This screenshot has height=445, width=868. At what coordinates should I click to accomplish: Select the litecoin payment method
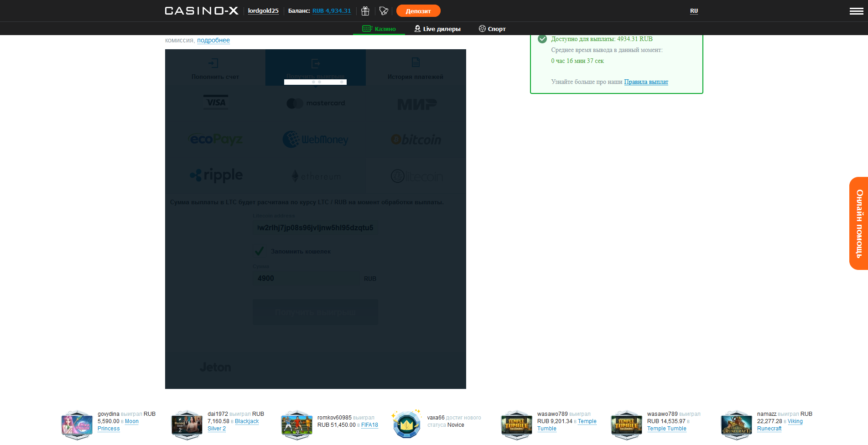416,176
